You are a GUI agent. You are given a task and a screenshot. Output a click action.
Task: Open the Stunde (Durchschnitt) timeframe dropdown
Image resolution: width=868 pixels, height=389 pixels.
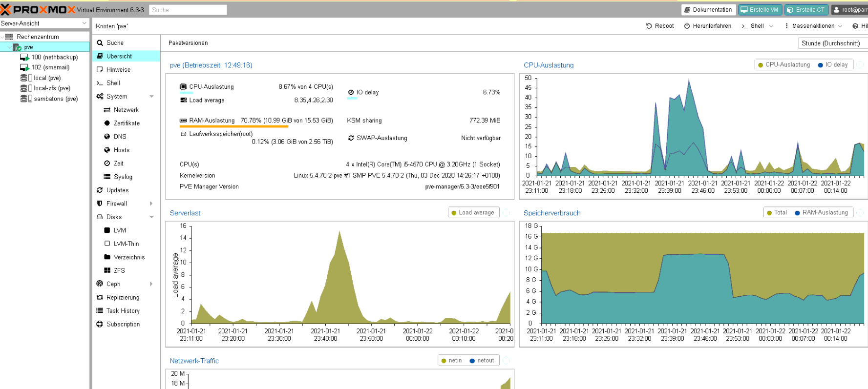pos(833,43)
